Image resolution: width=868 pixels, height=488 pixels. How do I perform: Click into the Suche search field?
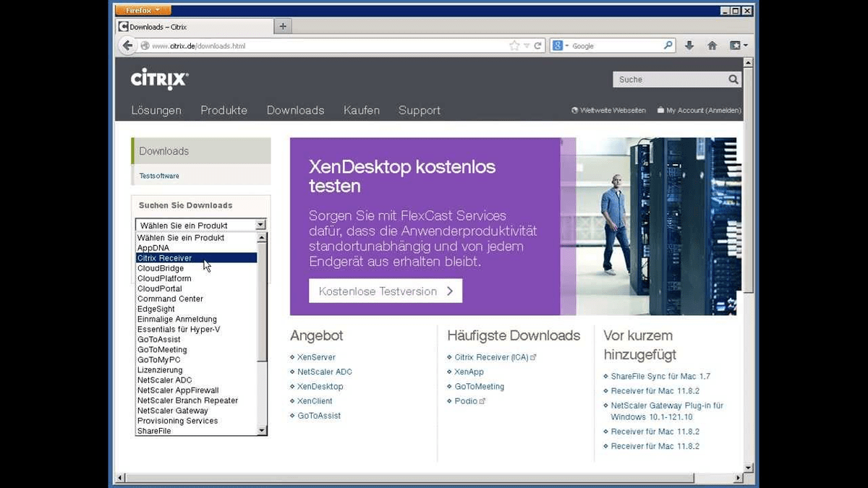point(669,80)
